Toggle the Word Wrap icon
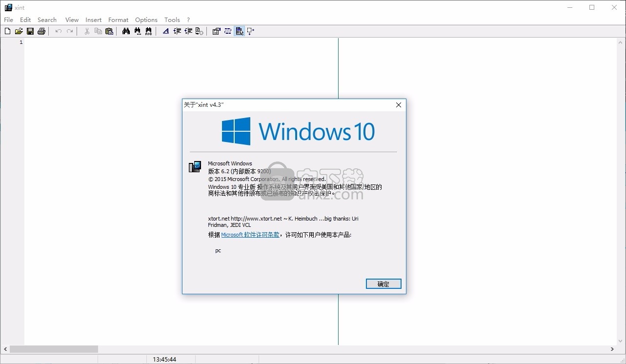Viewport: 626px width, 364px height. coord(228,31)
